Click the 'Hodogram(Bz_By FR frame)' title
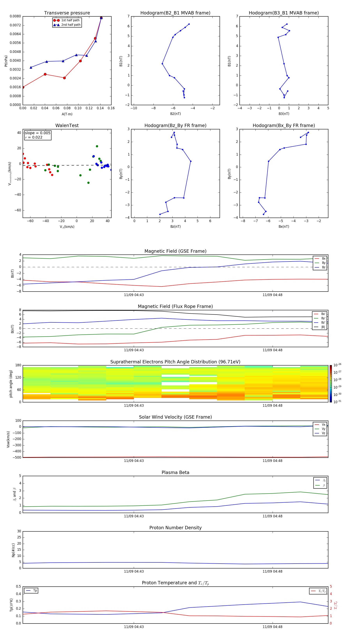351x644 pixels. coord(175,125)
